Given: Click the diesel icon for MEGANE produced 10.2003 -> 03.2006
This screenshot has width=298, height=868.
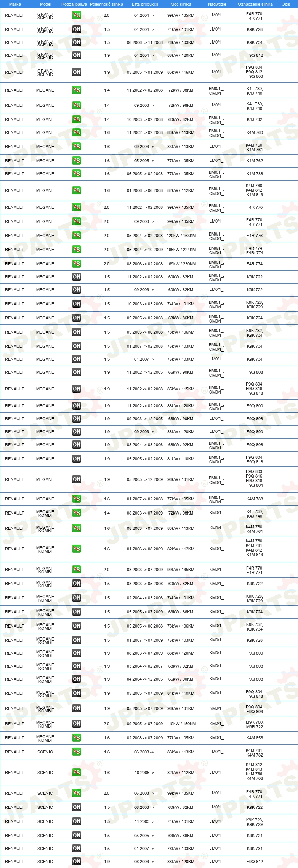Looking at the screenshot, I should coord(77,304).
